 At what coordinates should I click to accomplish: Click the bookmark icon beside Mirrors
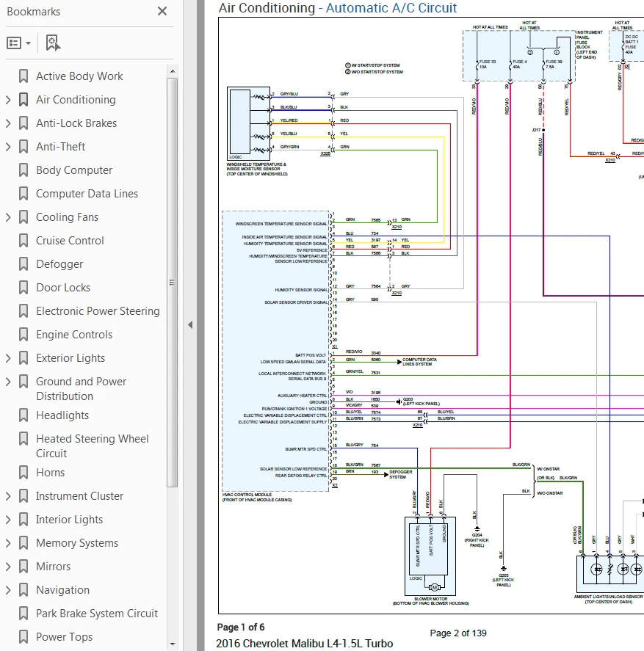(x=22, y=566)
